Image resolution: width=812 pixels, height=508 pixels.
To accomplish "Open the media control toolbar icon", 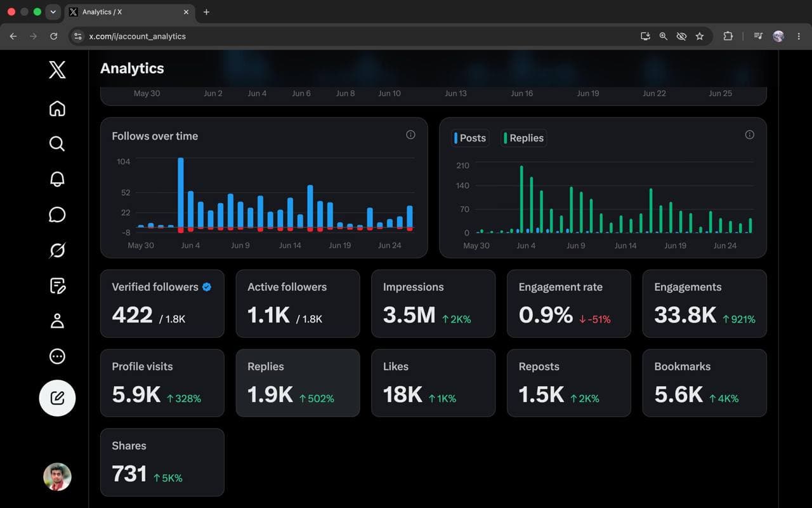I will coord(758,36).
